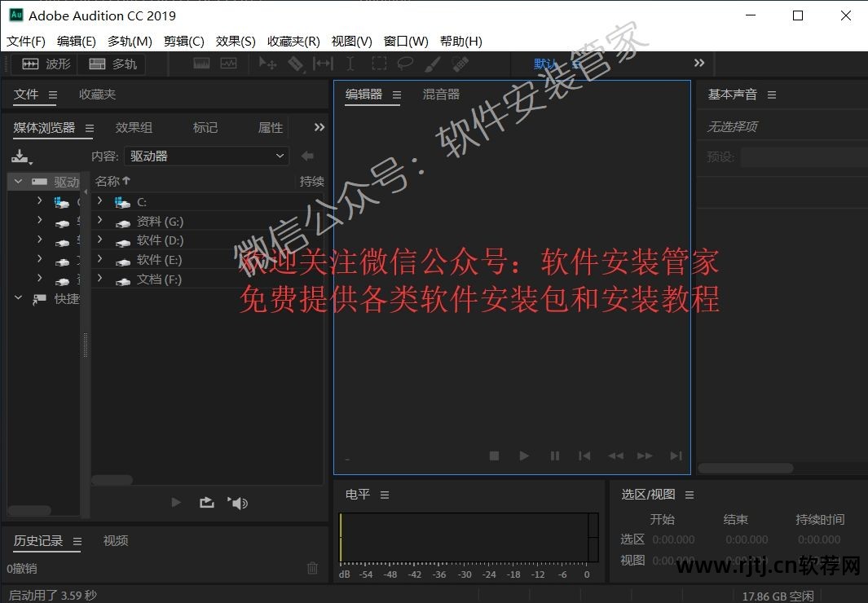Start playback in the editor
This screenshot has width=868, height=603.
(524, 456)
